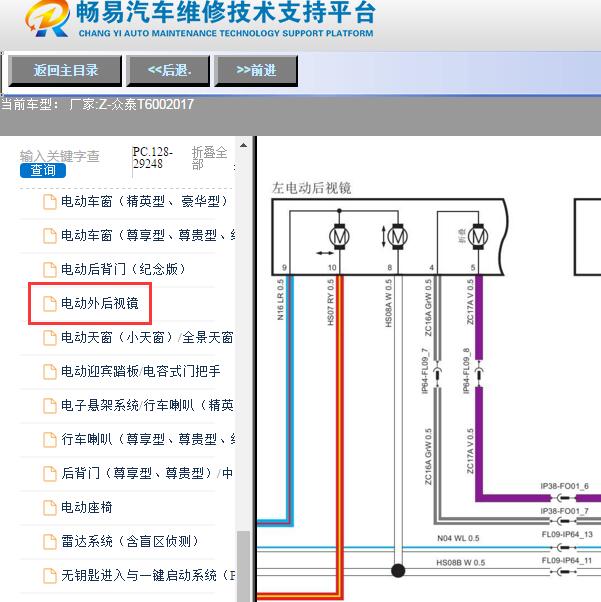
Task: Open 无钥匙进入与一键启动系统 entry
Action: (148, 575)
